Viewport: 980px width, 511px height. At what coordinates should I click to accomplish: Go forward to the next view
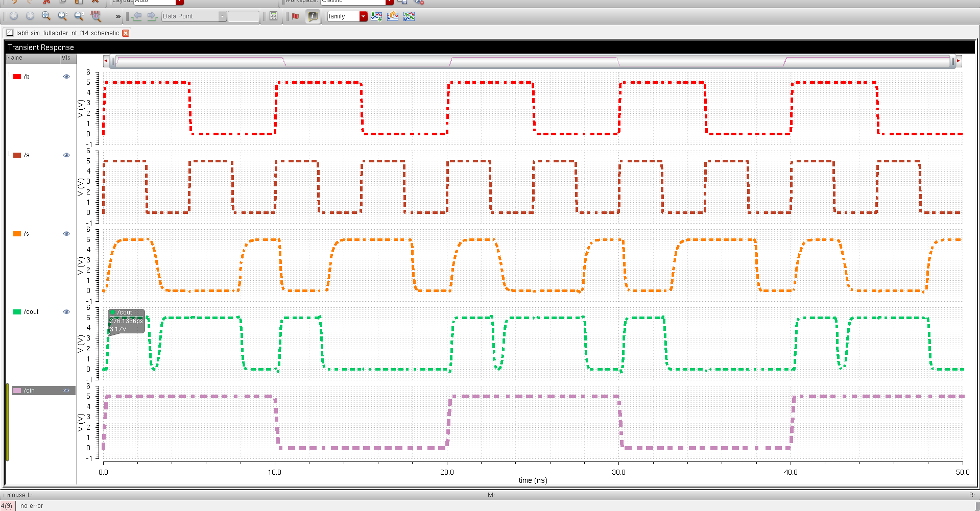pyautogui.click(x=30, y=16)
